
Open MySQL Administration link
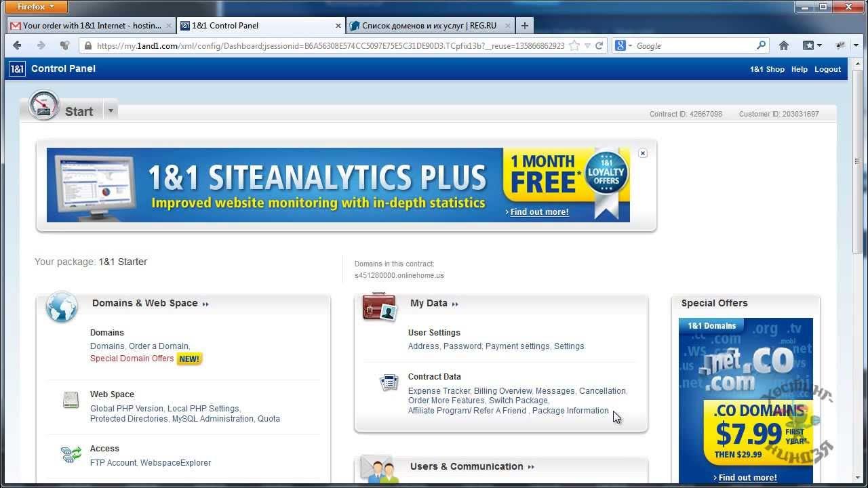point(212,419)
